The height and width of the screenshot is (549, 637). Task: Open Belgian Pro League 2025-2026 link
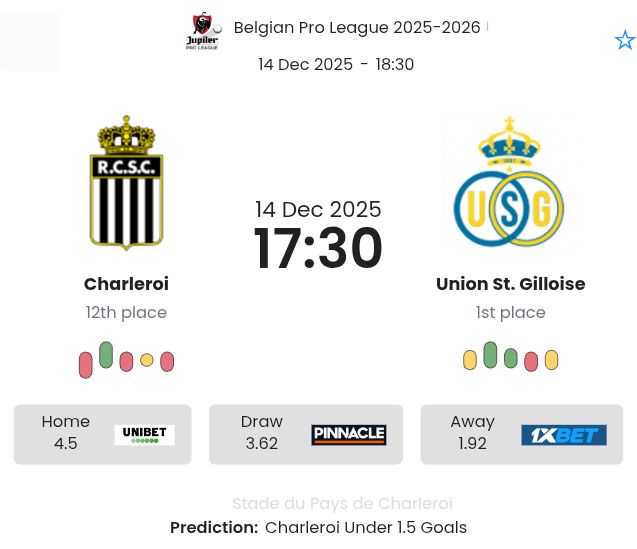(x=357, y=27)
